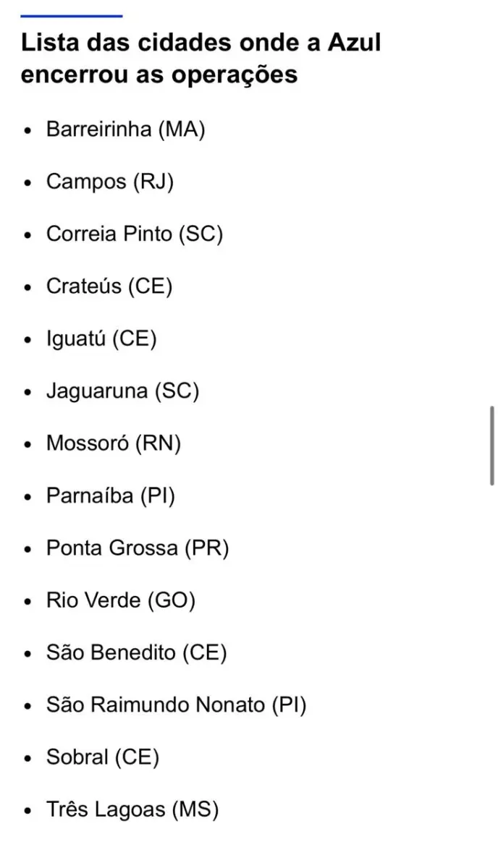Select the Rio Verde (GO) item
This screenshot has height=868, width=498.
(x=121, y=600)
